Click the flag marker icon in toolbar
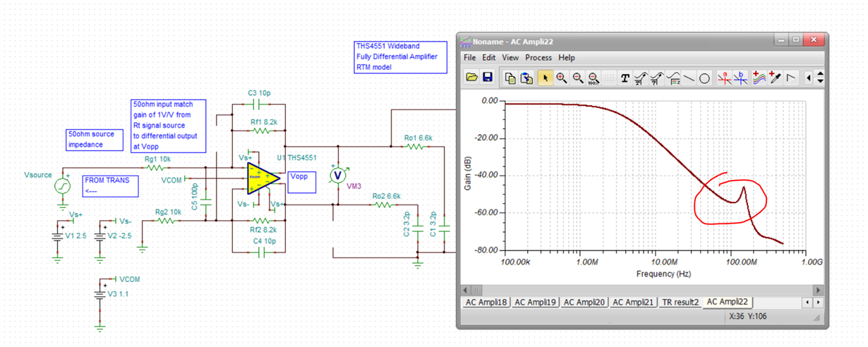This screenshot has width=868, height=347. [x=790, y=78]
